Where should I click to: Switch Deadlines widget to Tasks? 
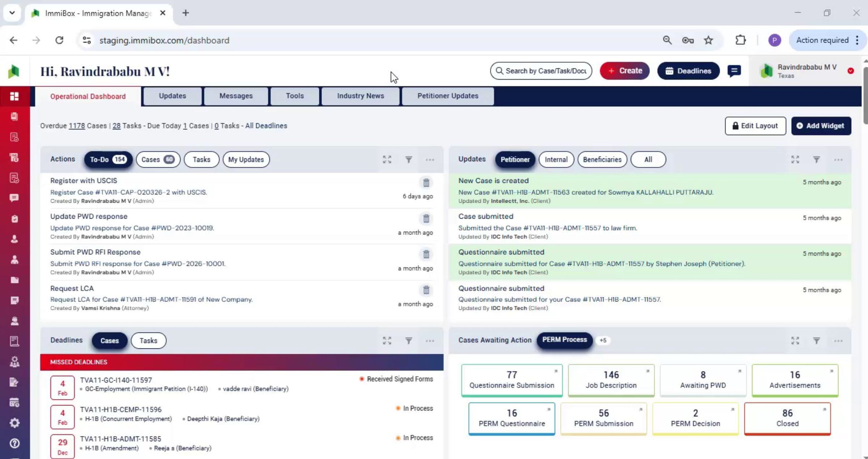point(148,340)
